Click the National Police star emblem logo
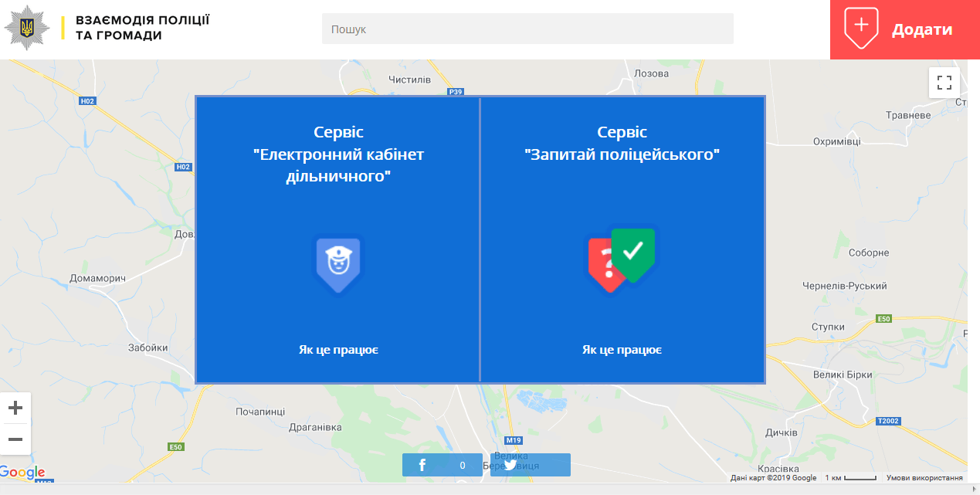980x495 pixels. [x=28, y=29]
